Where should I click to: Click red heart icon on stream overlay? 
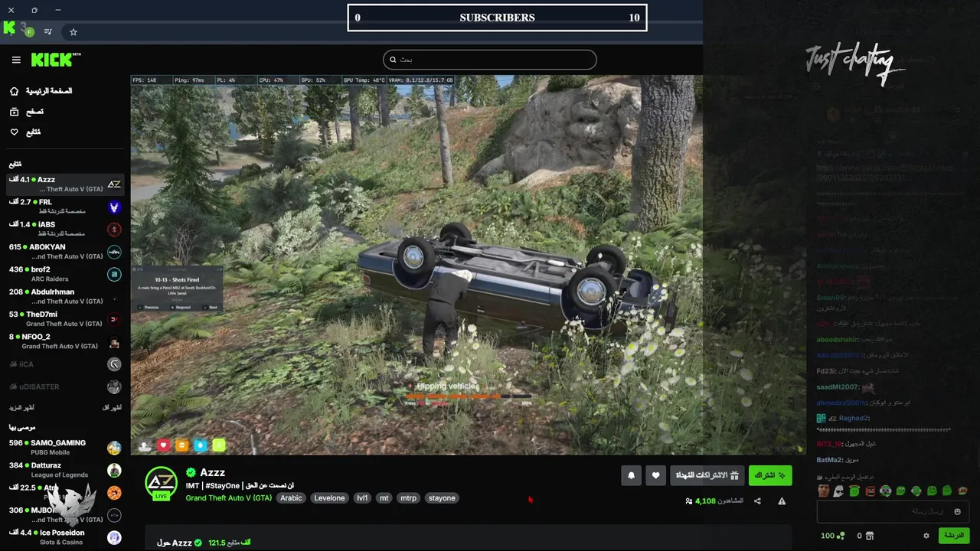(x=163, y=445)
